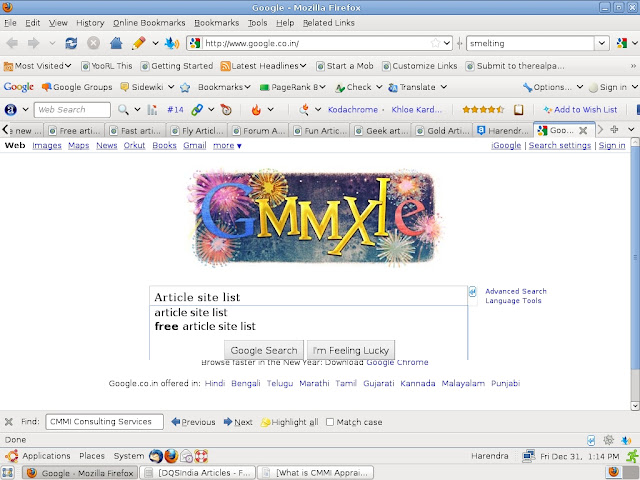This screenshot has height=480, width=640.
Task: Select 'free article site list' suggestion
Action: [205, 326]
